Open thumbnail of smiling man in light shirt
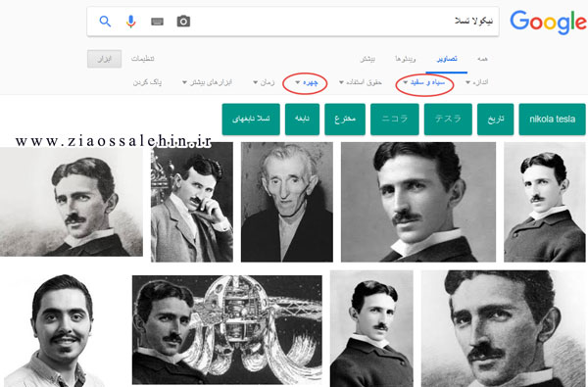 62,331
